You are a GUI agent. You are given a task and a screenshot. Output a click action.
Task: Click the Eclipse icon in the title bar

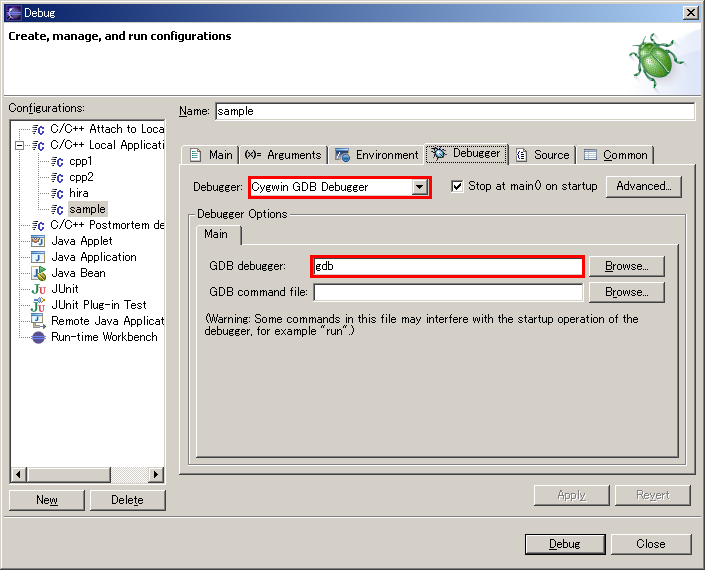pos(13,13)
